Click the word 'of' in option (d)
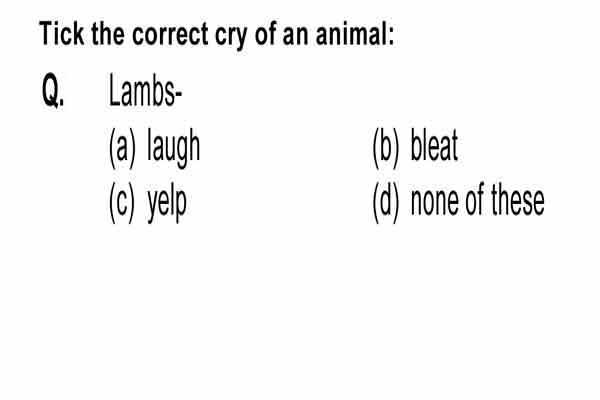 click(x=475, y=199)
